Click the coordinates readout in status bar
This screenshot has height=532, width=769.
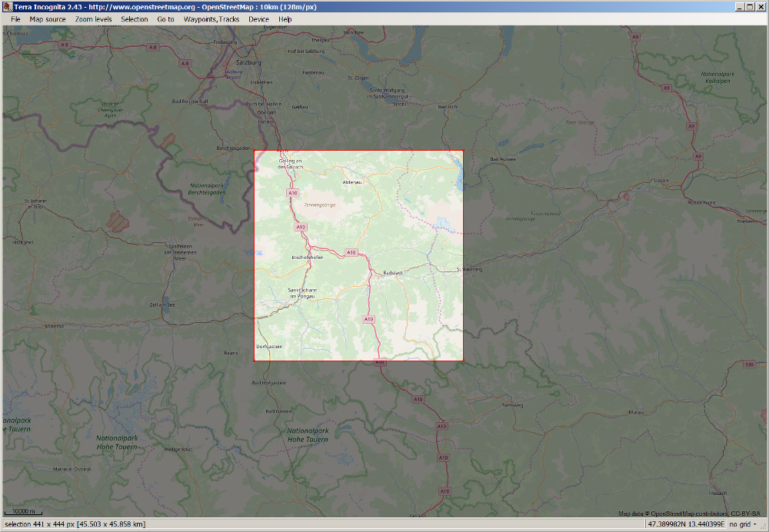(686, 524)
